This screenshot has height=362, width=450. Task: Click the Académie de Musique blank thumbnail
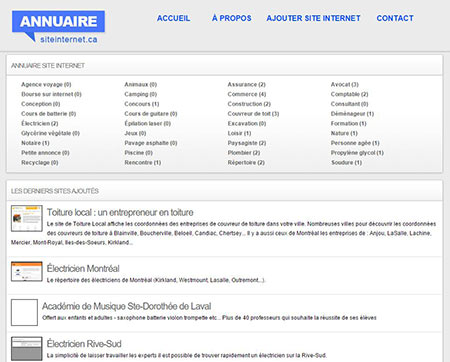click(x=24, y=312)
